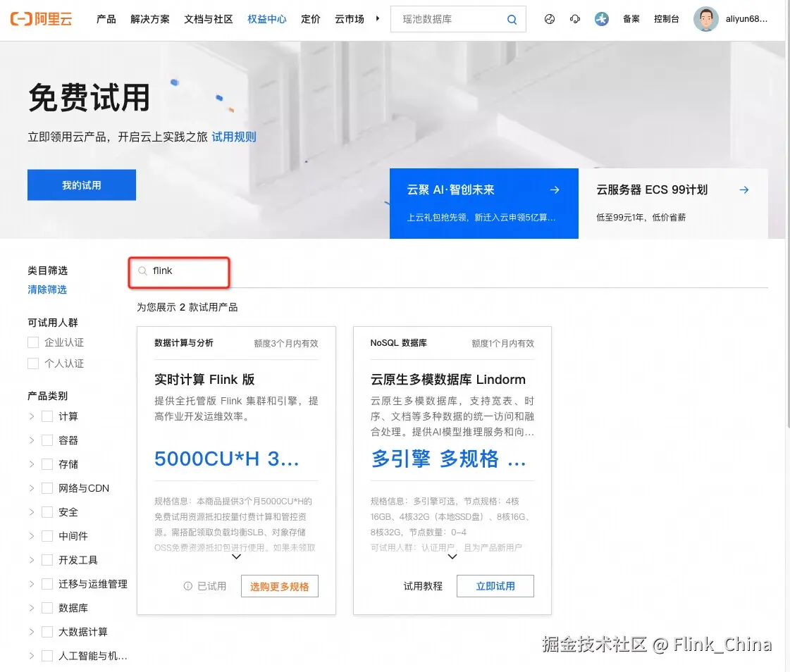Check the 个人认证 checkbox

click(x=33, y=363)
